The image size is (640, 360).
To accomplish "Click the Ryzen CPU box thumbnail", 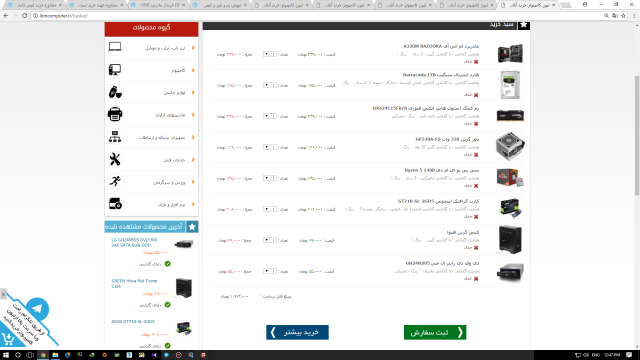I will (x=510, y=178).
